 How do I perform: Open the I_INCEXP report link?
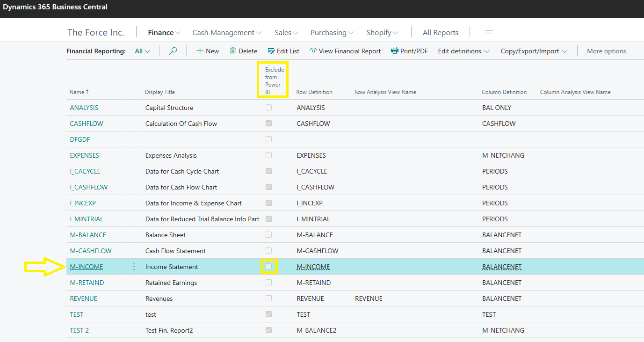tap(83, 203)
